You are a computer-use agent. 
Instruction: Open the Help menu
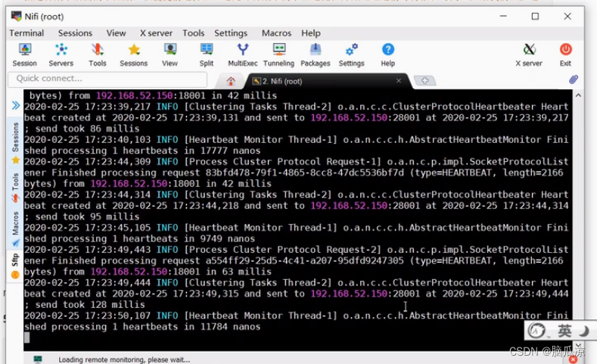pyautogui.click(x=311, y=33)
